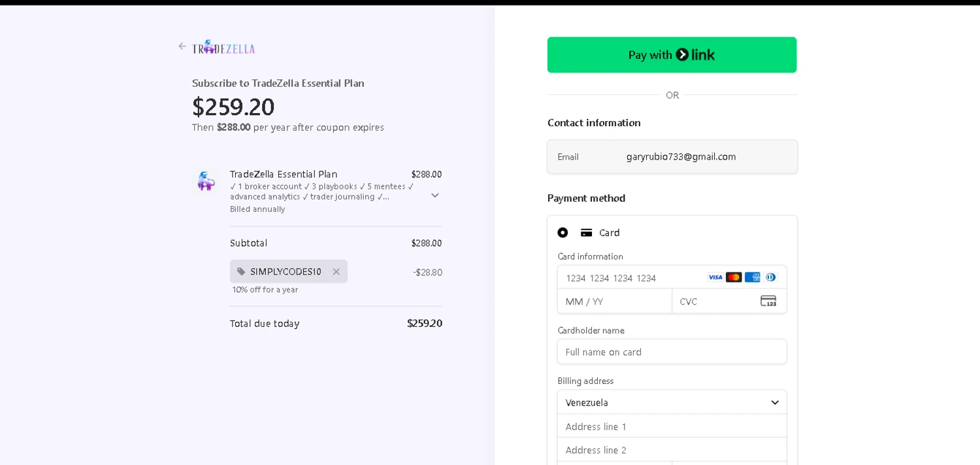Screen dimensions: 980x465
Task: Click the back arrow beside TradeZella logo
Action: pos(182,46)
